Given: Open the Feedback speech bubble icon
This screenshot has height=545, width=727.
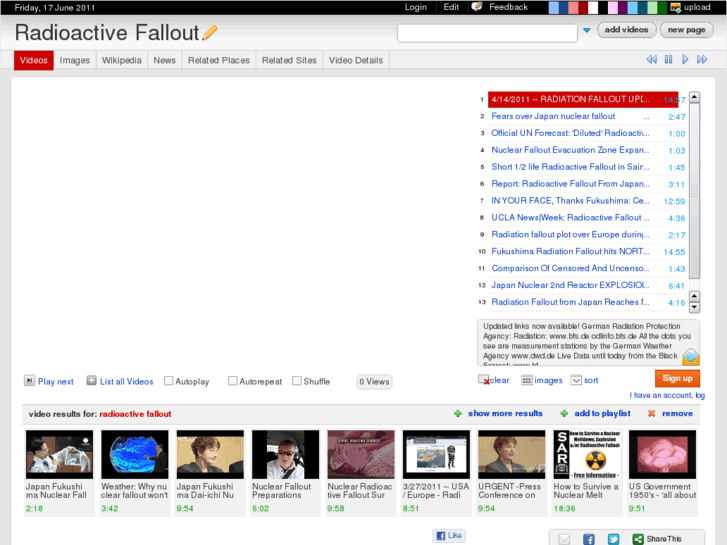Looking at the screenshot, I should 477,7.
